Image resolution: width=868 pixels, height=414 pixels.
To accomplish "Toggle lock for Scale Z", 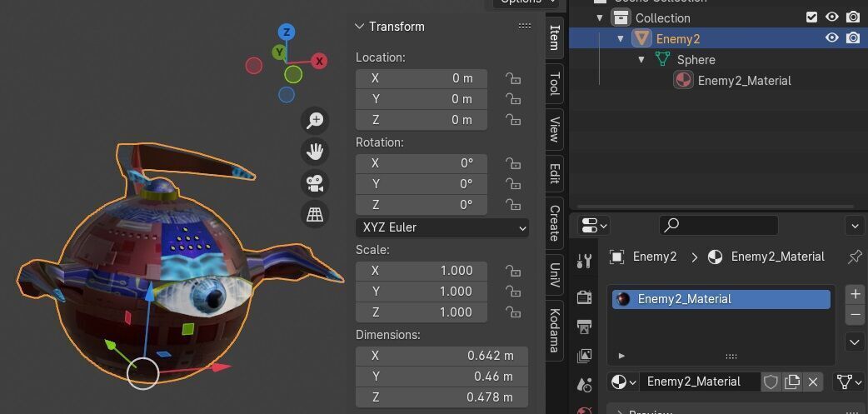I will pos(513,312).
